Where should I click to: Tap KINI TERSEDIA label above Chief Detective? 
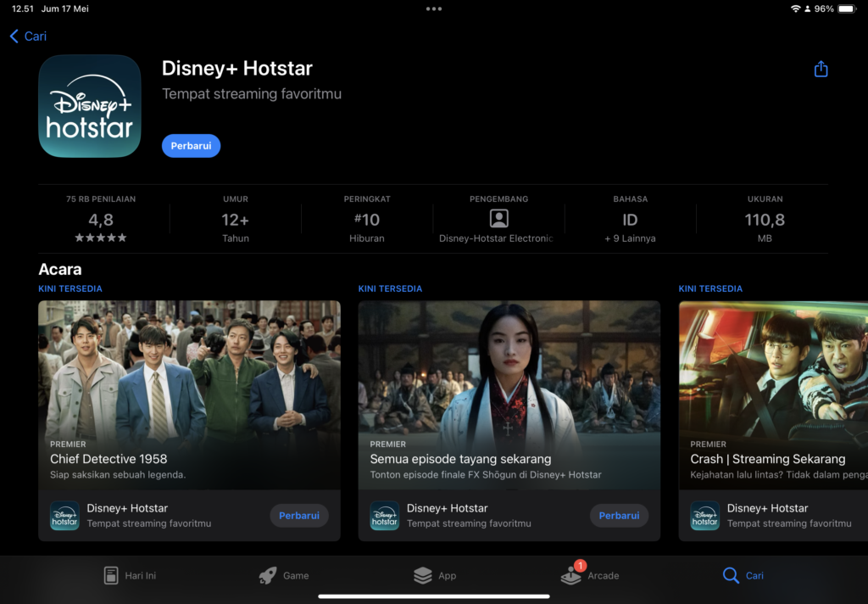coord(70,288)
